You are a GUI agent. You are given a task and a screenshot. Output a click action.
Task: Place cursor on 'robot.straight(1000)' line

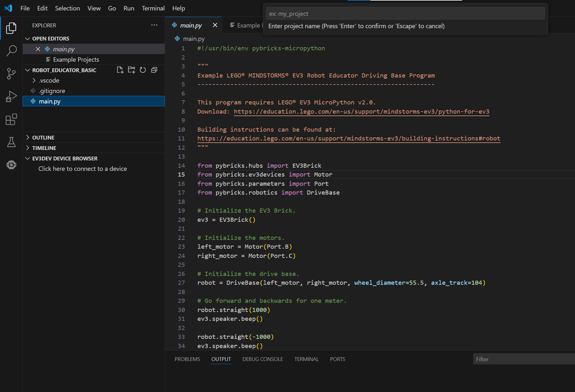(234, 310)
